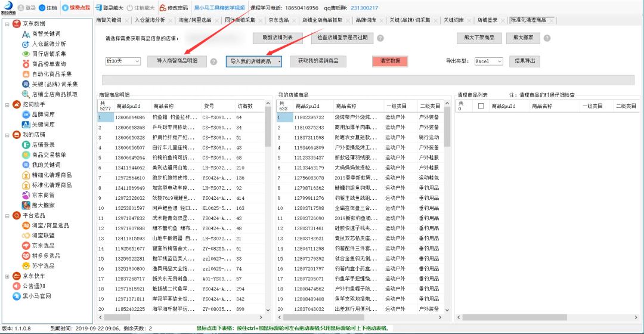Open the 近30天 date range dropdown
This screenshot has height=334, width=644.
[x=123, y=61]
